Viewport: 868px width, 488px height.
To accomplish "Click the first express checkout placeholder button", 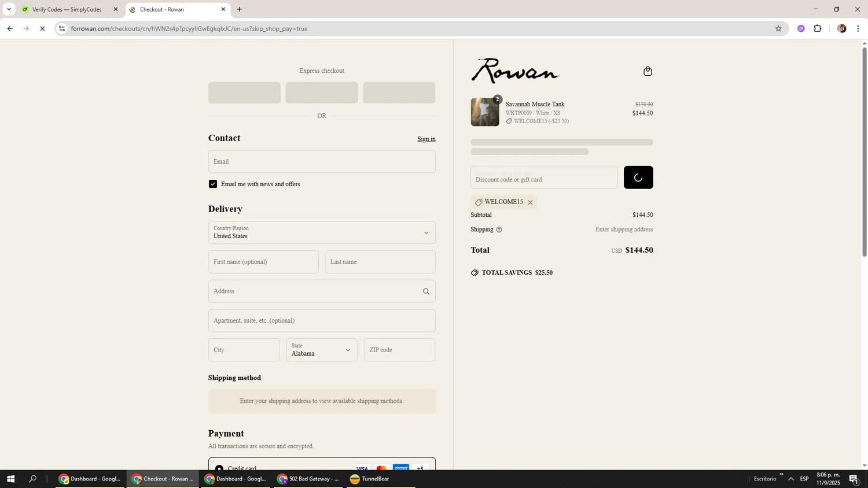I will pos(244,93).
